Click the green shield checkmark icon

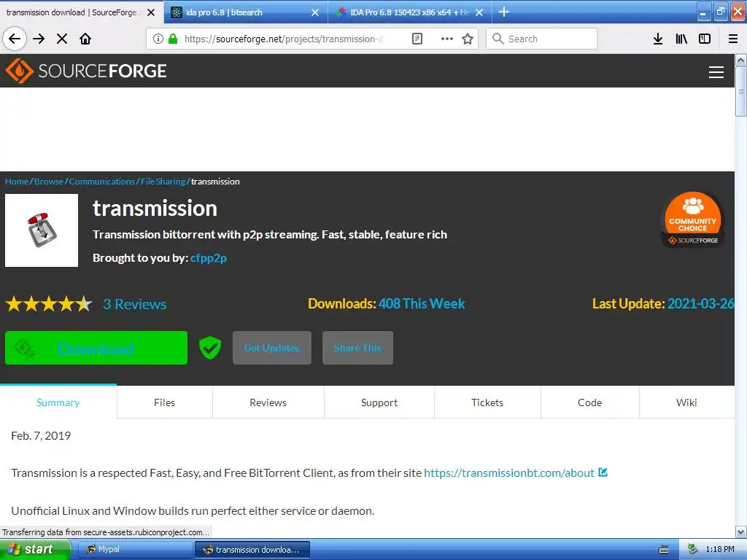coord(210,348)
